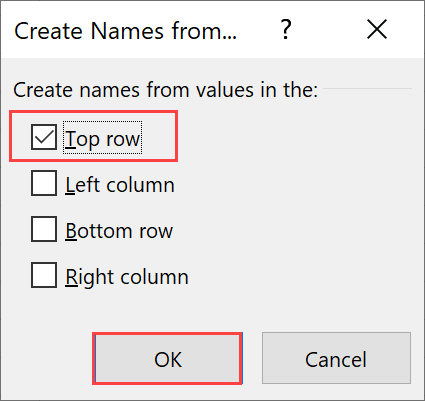425x401 pixels.
Task: Click the "Top row" label text
Action: click(103, 138)
